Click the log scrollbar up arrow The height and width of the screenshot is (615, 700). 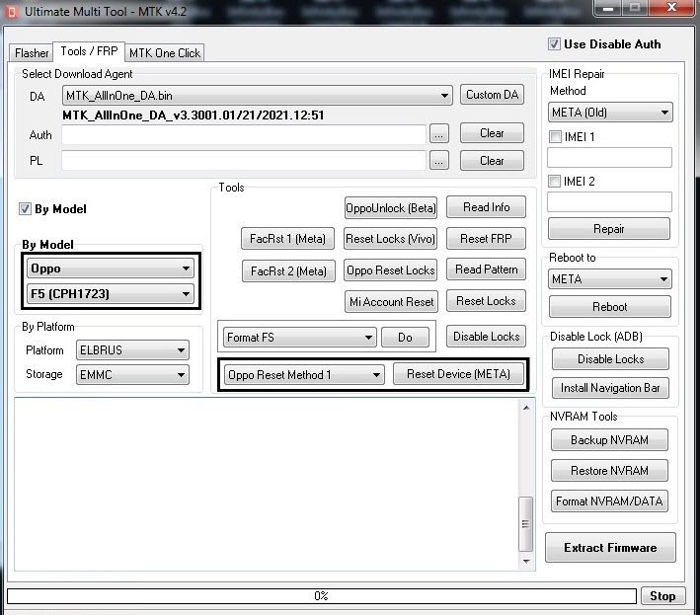tap(526, 408)
